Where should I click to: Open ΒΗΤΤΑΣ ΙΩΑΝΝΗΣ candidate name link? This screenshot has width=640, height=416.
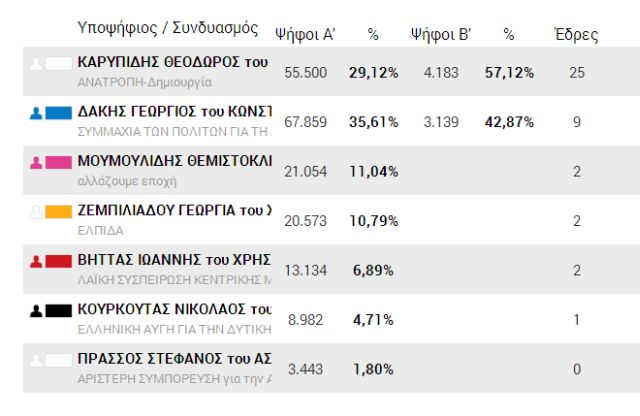pos(173,259)
